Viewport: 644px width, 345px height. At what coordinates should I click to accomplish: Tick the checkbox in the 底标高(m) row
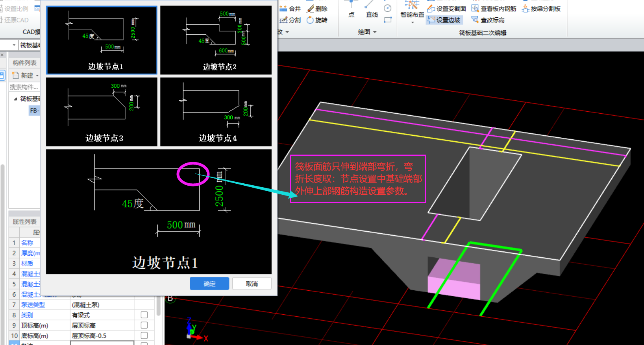point(144,335)
